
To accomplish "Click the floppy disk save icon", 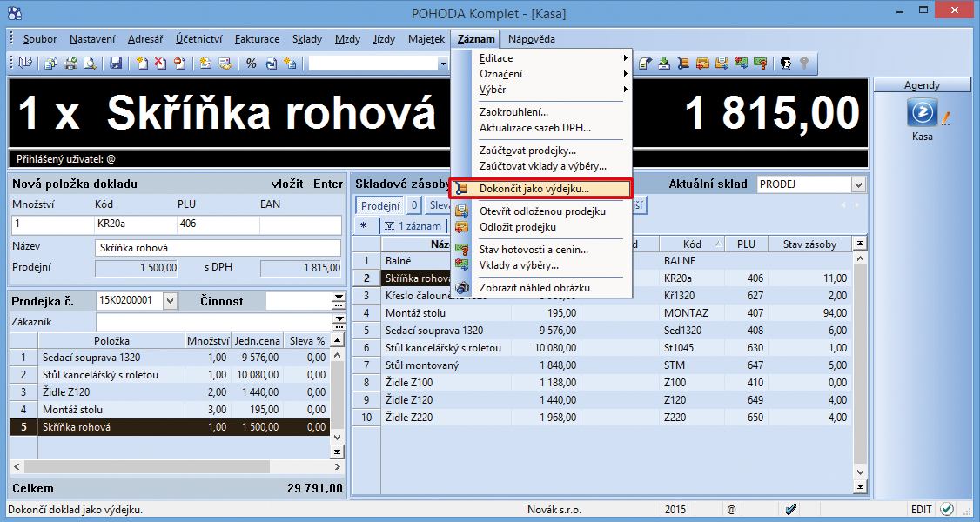I will (116, 63).
